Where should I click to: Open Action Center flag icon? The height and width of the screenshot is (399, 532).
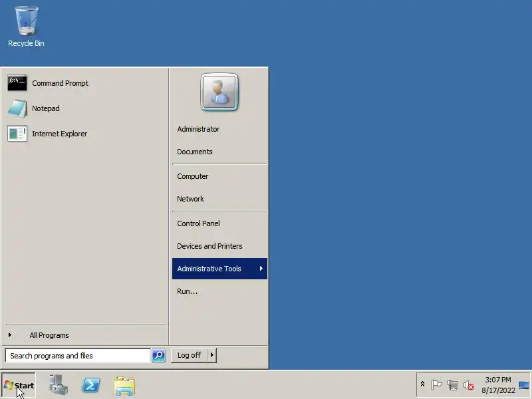436,385
